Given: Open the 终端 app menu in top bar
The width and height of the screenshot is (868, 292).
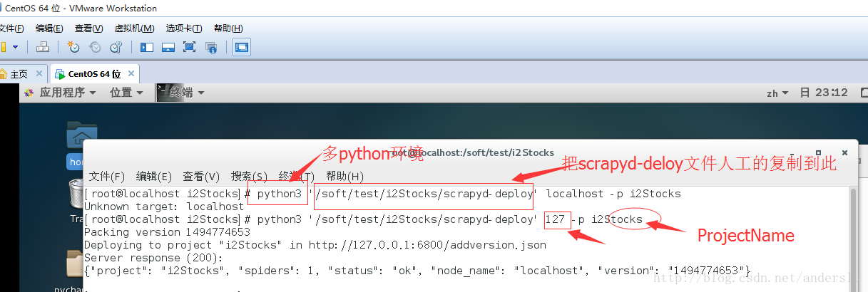Looking at the screenshot, I should tap(181, 93).
